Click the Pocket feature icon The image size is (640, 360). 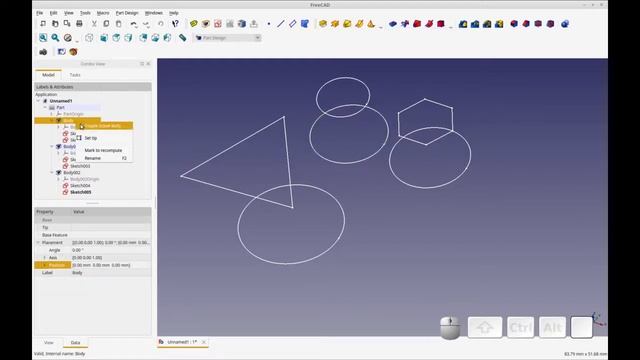pos(393,24)
